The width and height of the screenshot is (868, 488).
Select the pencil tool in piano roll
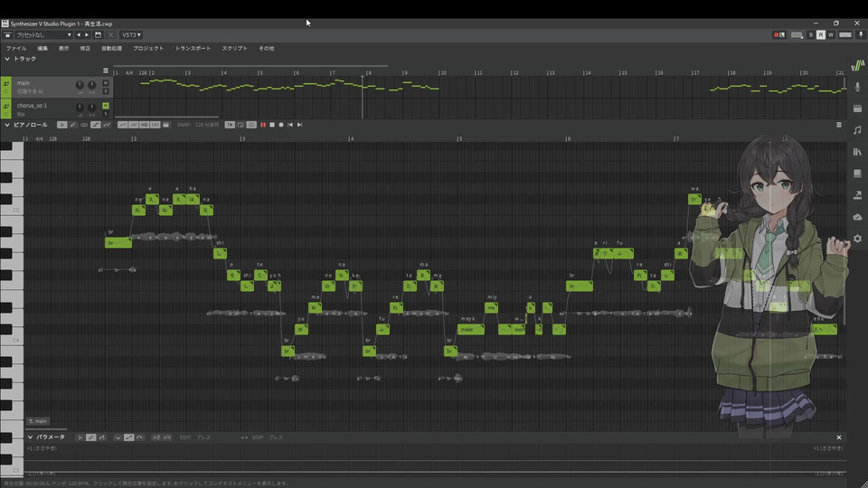click(73, 125)
